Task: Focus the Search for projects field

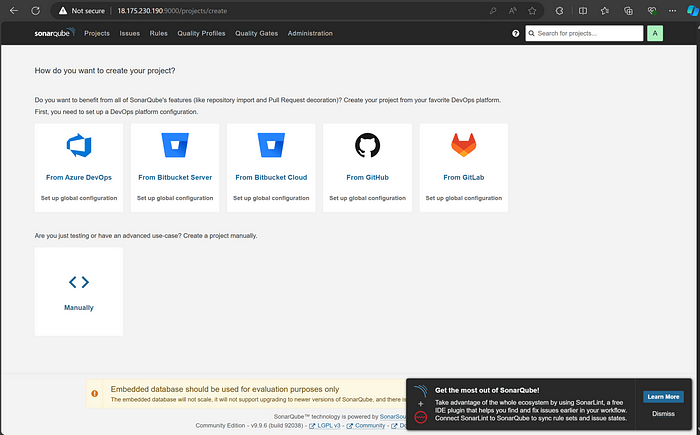Action: click(584, 33)
